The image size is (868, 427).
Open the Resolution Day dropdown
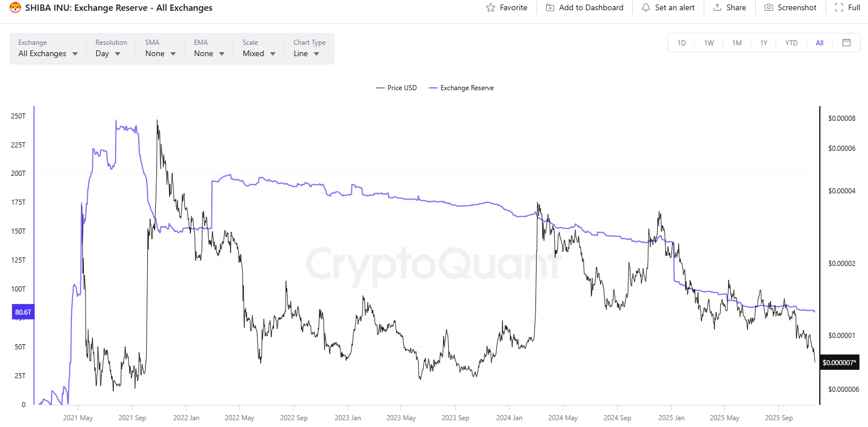tap(108, 53)
